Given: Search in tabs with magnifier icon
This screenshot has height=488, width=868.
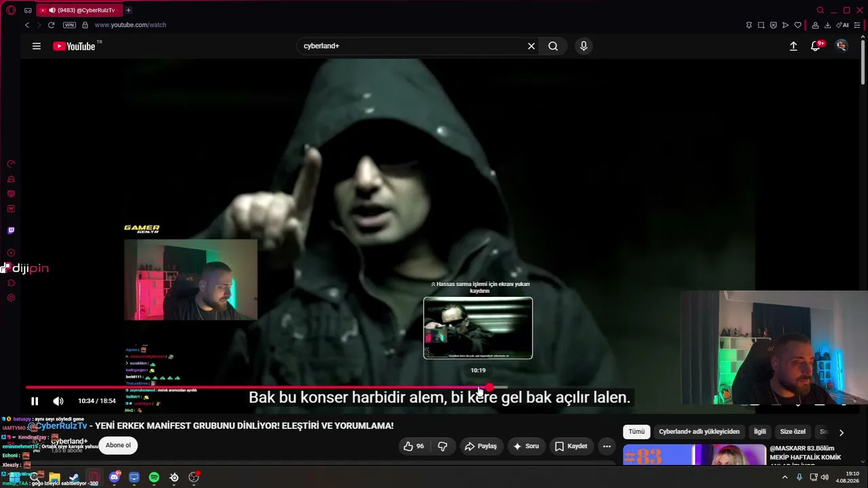Looking at the screenshot, I should [821, 10].
